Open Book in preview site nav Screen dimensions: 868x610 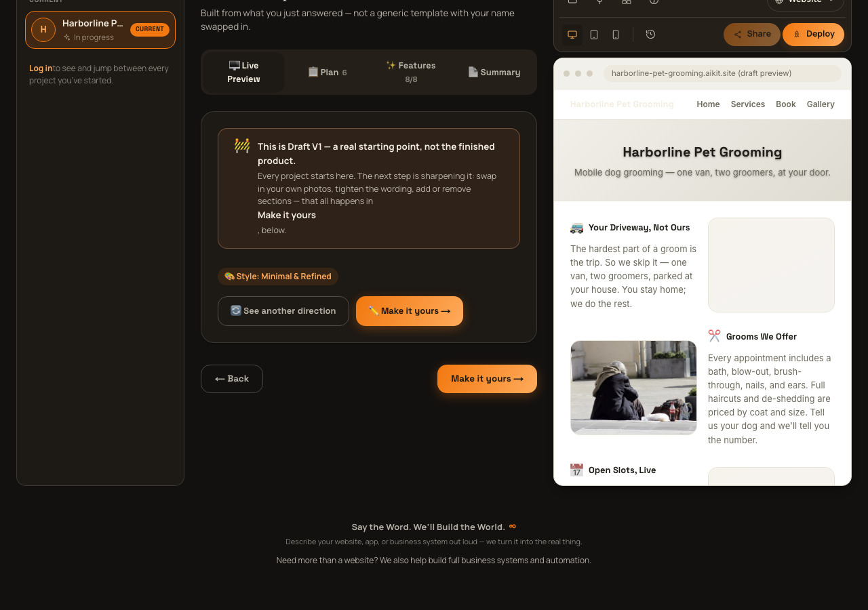click(786, 104)
